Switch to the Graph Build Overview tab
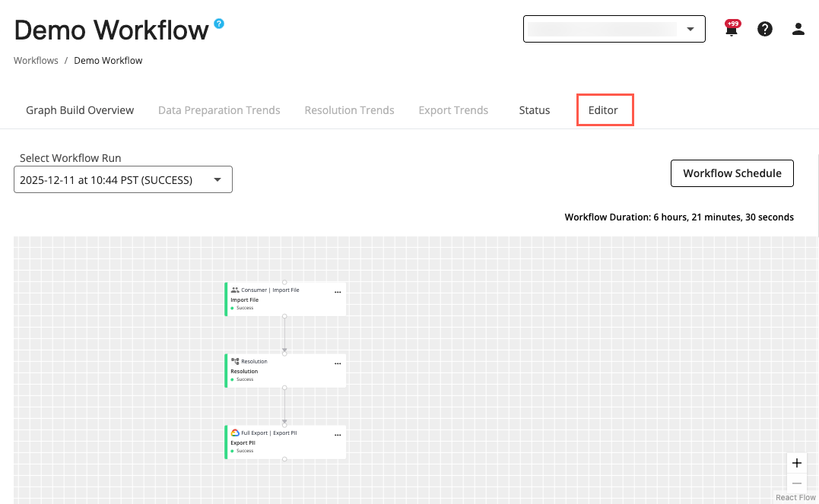Screen dimensions: 819x504 tap(79, 110)
